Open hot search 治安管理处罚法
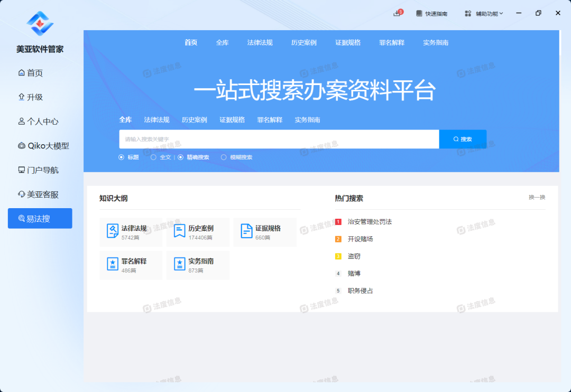Viewport: 571px width, 392px height. [370, 222]
